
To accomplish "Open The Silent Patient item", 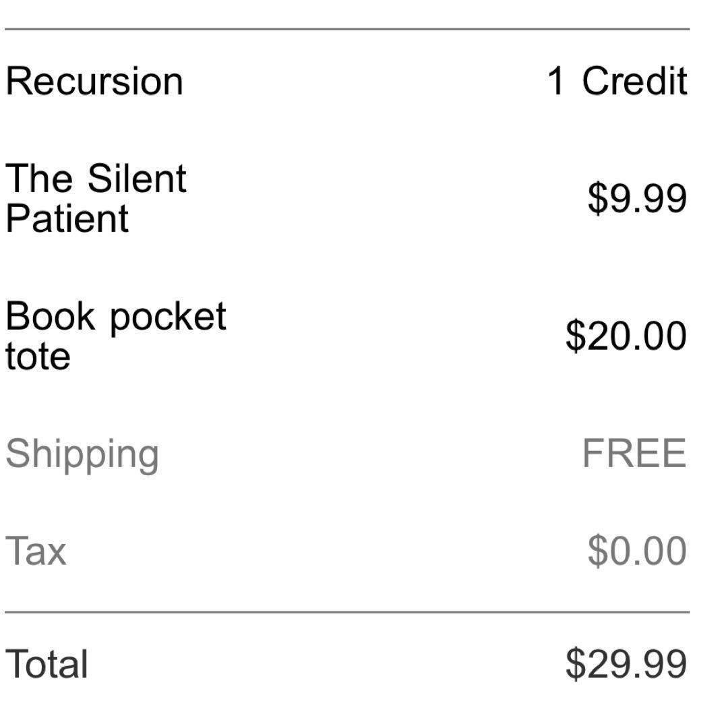I will [x=96, y=198].
